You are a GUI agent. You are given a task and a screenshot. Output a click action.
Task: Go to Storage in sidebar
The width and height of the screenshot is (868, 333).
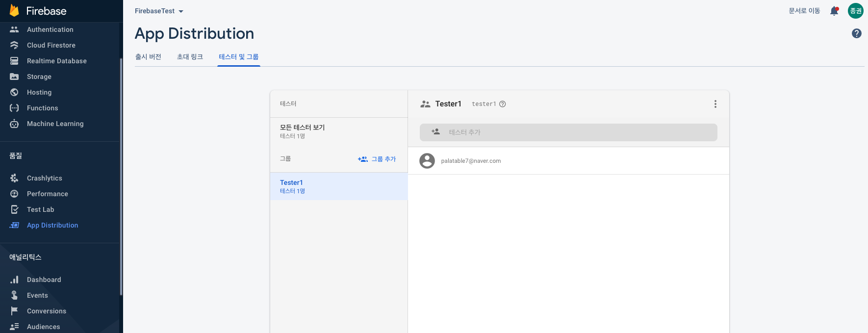[x=39, y=77]
